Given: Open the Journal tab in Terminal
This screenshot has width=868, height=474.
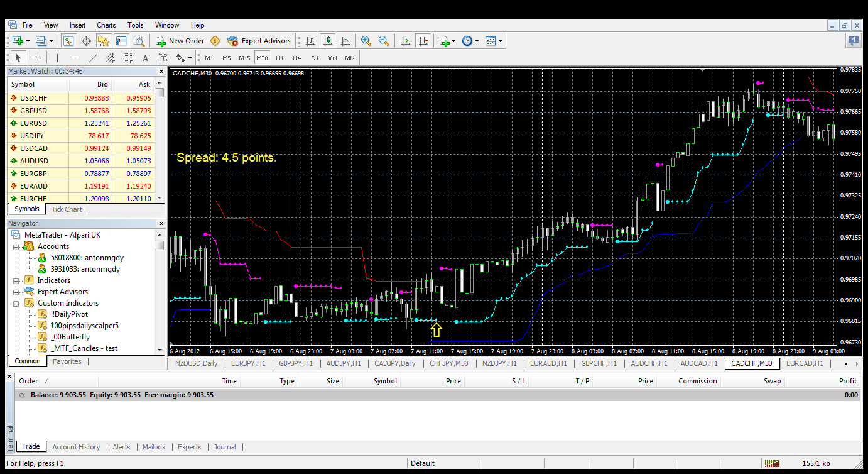Looking at the screenshot, I should [225, 447].
